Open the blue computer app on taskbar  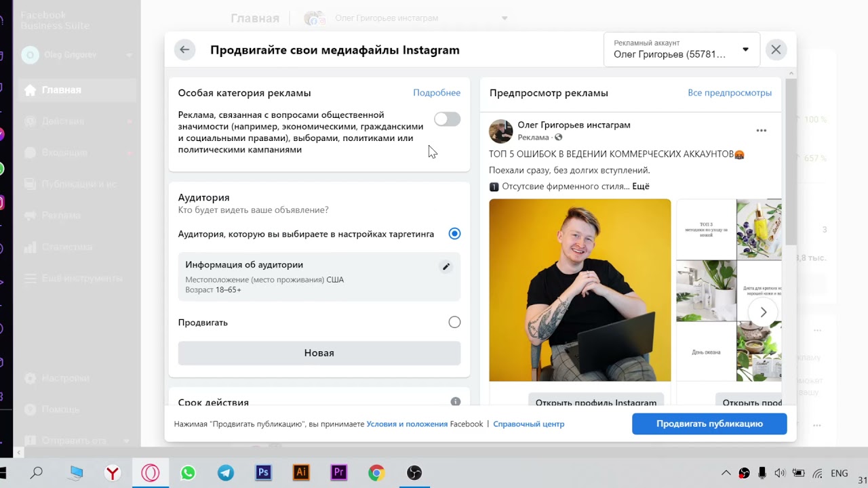click(75, 473)
